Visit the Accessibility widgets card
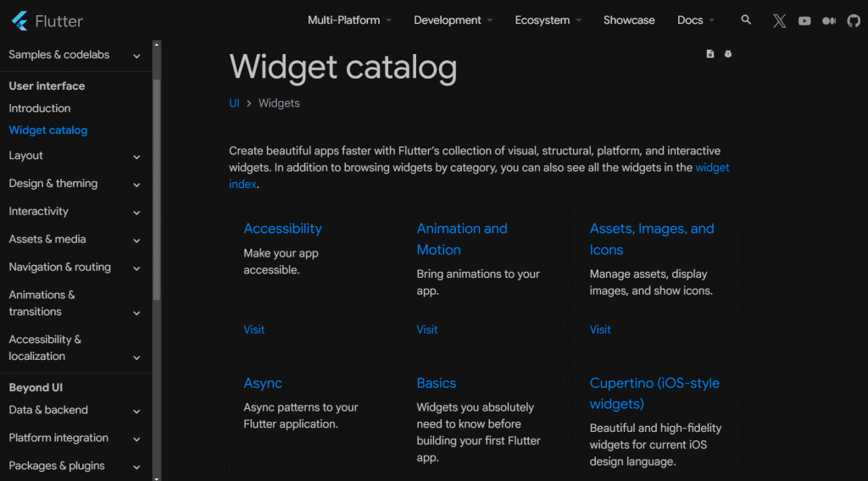The image size is (868, 481). 254,329
